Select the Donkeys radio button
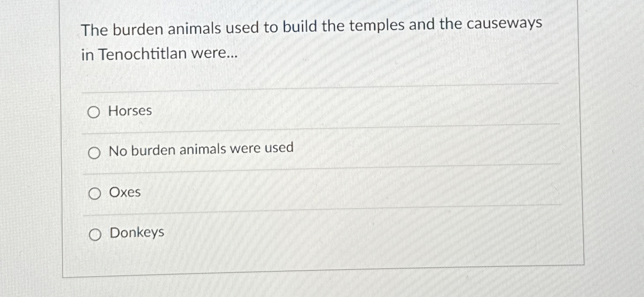This screenshot has width=644, height=297. [95, 234]
